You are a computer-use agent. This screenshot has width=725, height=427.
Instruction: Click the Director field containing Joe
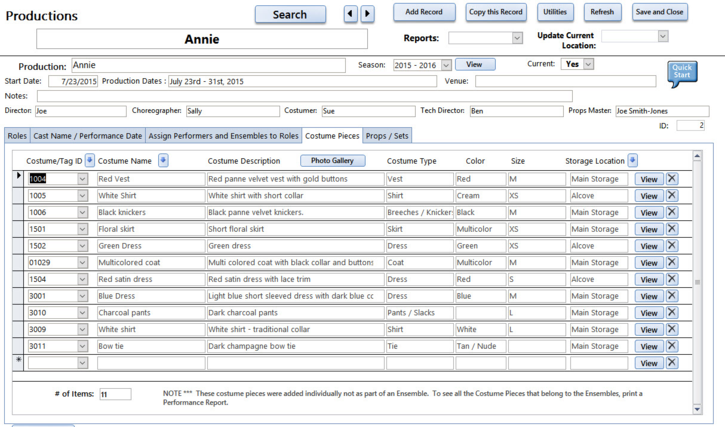[x=81, y=111]
